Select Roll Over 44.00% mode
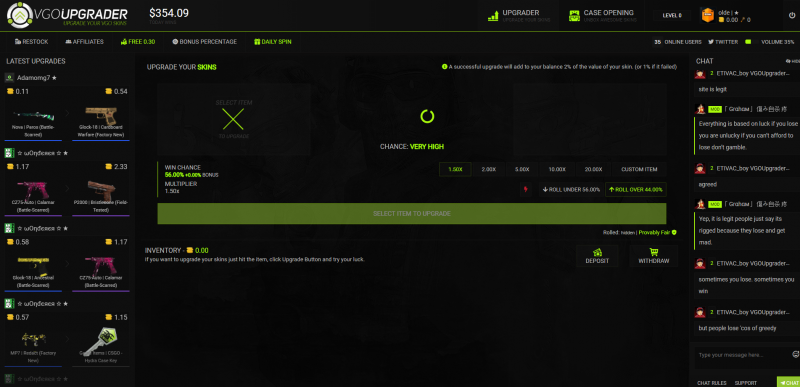The height and width of the screenshot is (387, 800). coord(636,190)
